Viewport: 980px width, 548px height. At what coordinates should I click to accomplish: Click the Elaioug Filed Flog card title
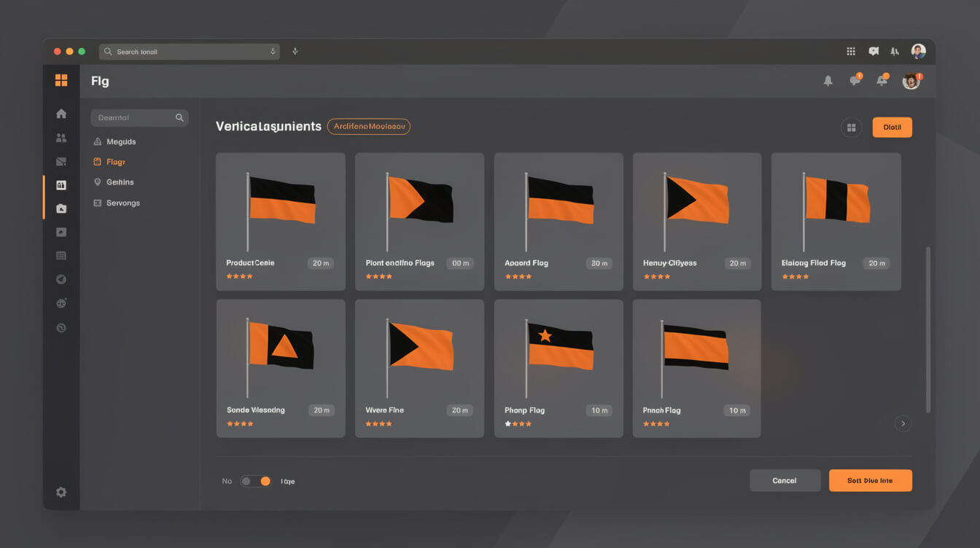pos(814,263)
